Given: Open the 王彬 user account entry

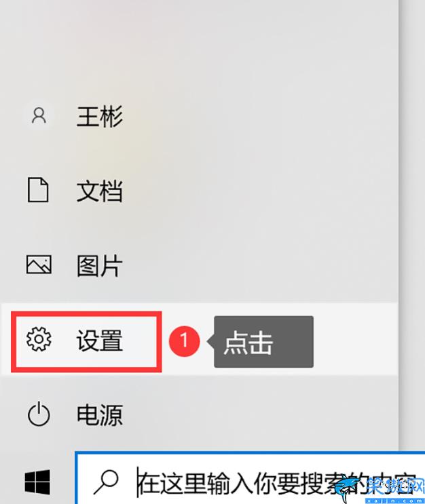Looking at the screenshot, I should coord(99,116).
